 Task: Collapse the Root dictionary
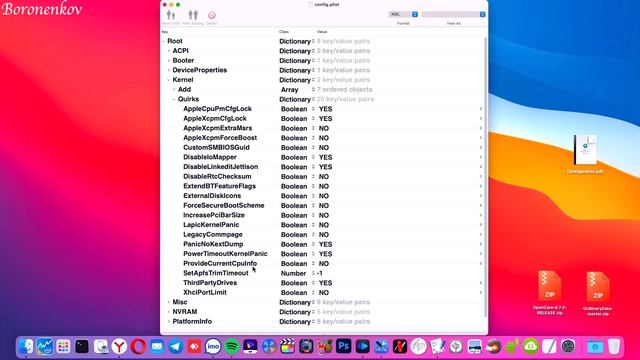(x=164, y=41)
